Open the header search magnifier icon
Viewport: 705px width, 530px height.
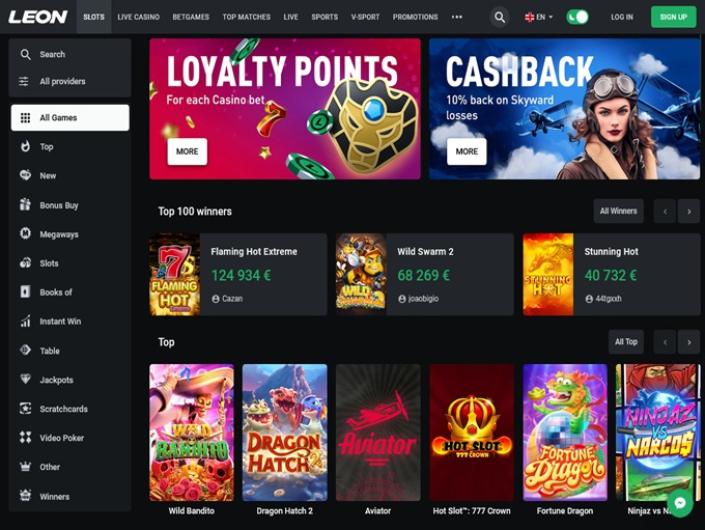500,17
